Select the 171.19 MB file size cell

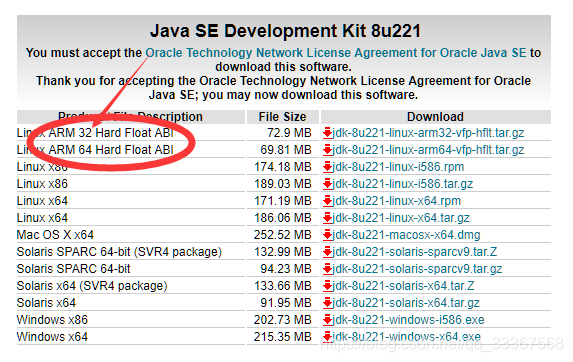(283, 201)
